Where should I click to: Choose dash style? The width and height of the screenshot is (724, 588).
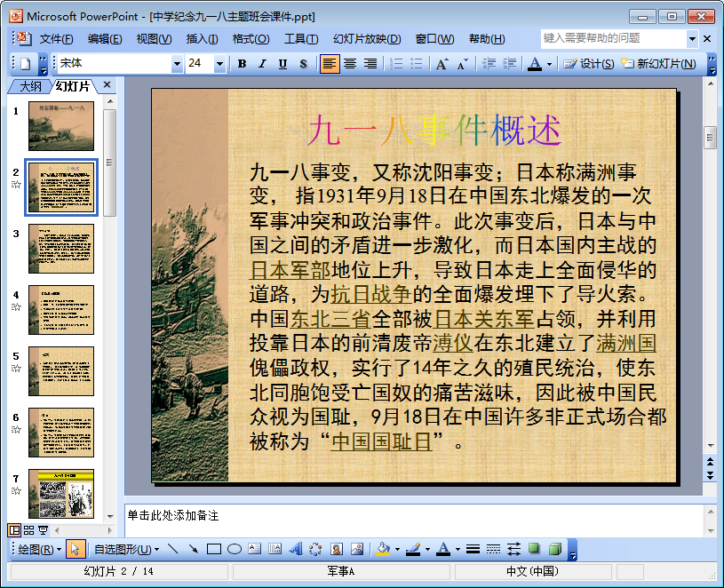tap(493, 549)
